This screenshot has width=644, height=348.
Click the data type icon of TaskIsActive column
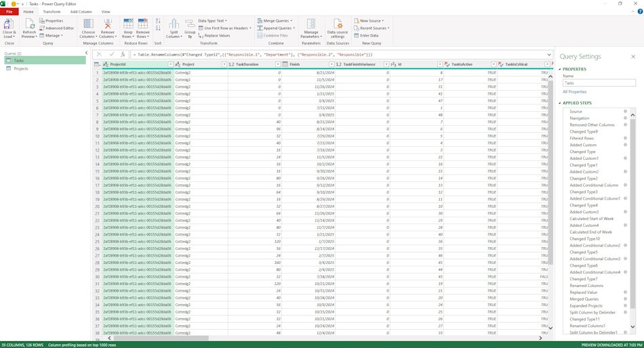pyautogui.click(x=447, y=64)
